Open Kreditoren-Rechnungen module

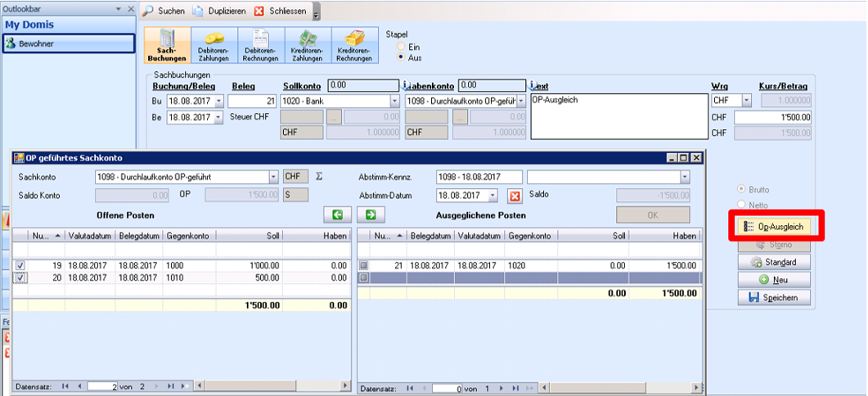point(354,46)
